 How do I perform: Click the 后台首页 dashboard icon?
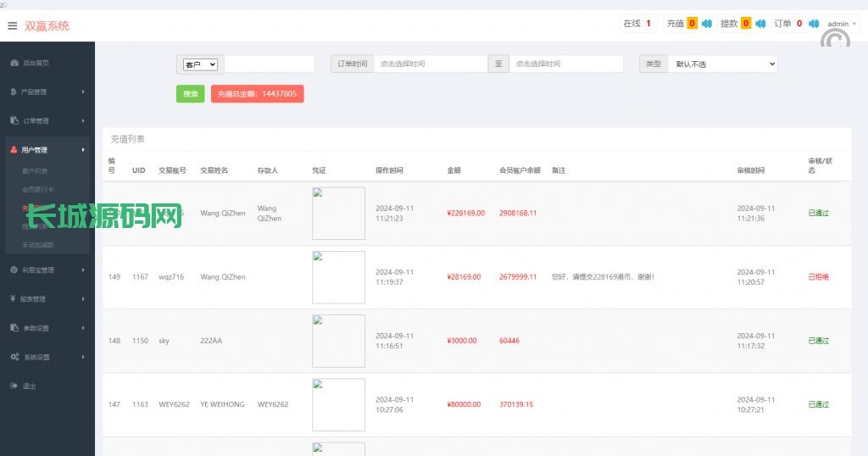tap(14, 64)
